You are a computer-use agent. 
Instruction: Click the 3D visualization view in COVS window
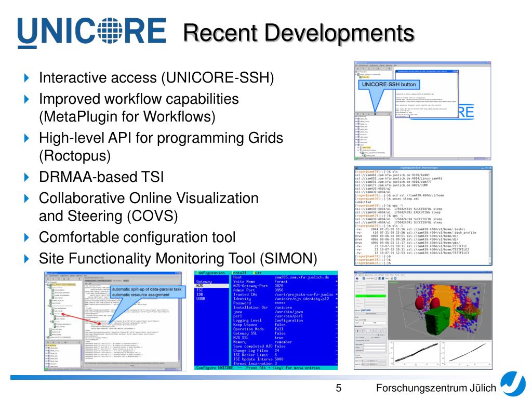(440, 310)
